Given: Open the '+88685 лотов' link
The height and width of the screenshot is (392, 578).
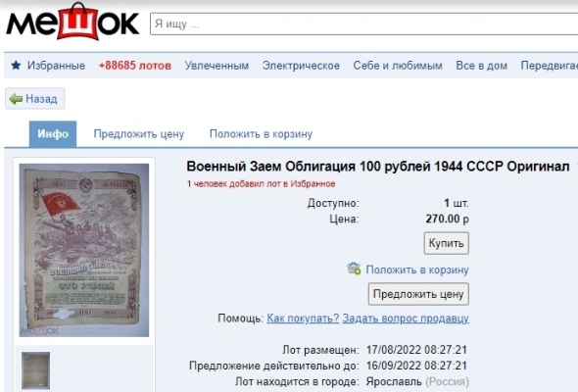Looking at the screenshot, I should [x=135, y=66].
